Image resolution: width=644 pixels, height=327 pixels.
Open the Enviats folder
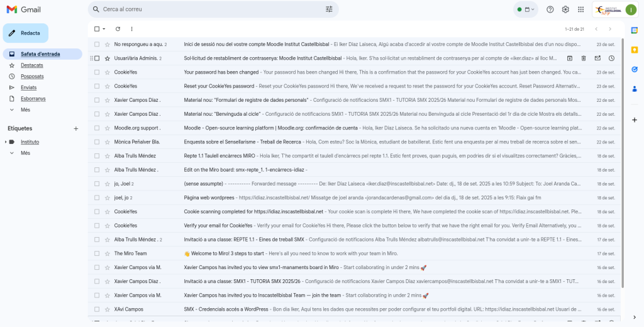tap(28, 87)
